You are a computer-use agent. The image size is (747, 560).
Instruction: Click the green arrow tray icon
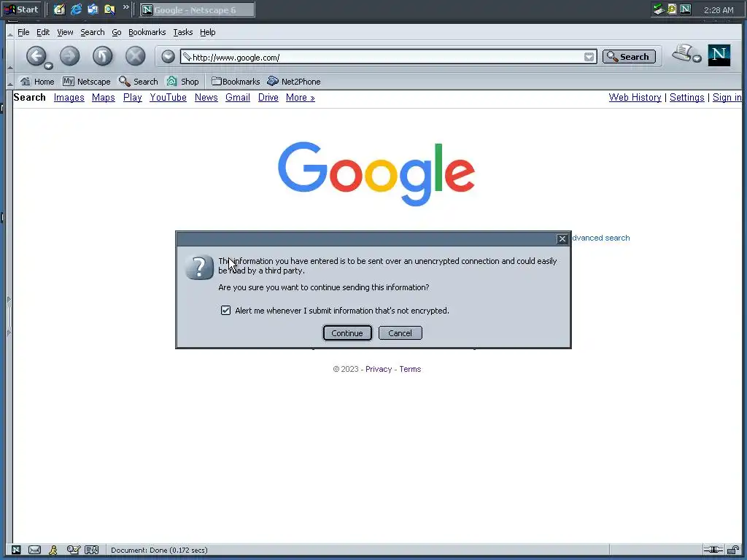[x=659, y=9]
